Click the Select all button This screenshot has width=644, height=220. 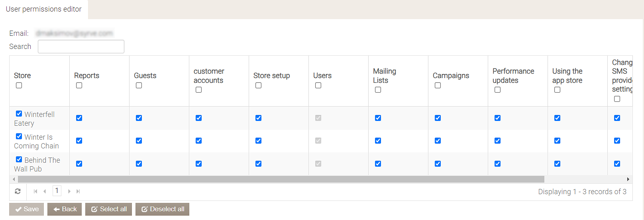coord(108,209)
